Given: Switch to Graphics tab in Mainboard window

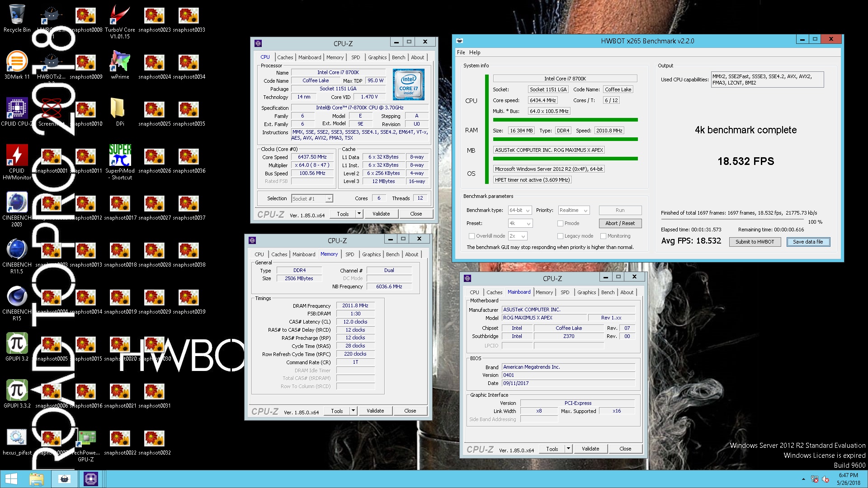Looking at the screenshot, I should tap(586, 292).
